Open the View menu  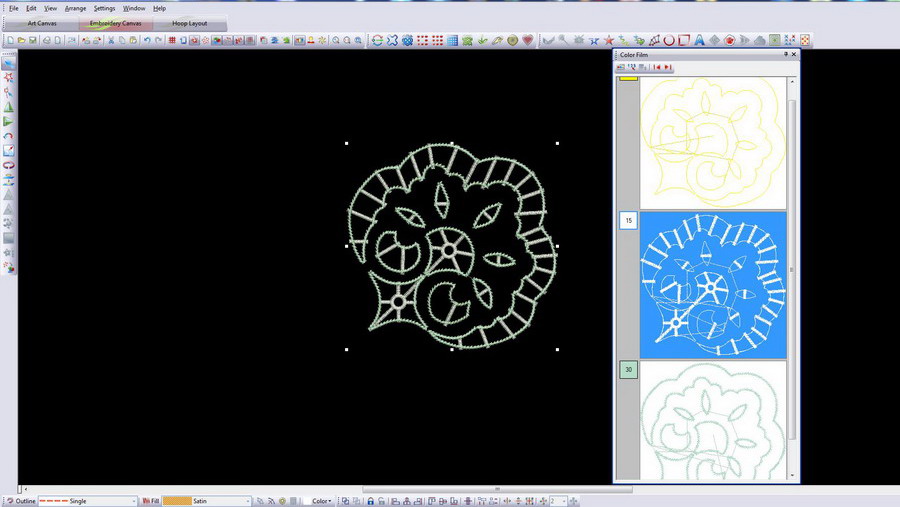point(51,9)
